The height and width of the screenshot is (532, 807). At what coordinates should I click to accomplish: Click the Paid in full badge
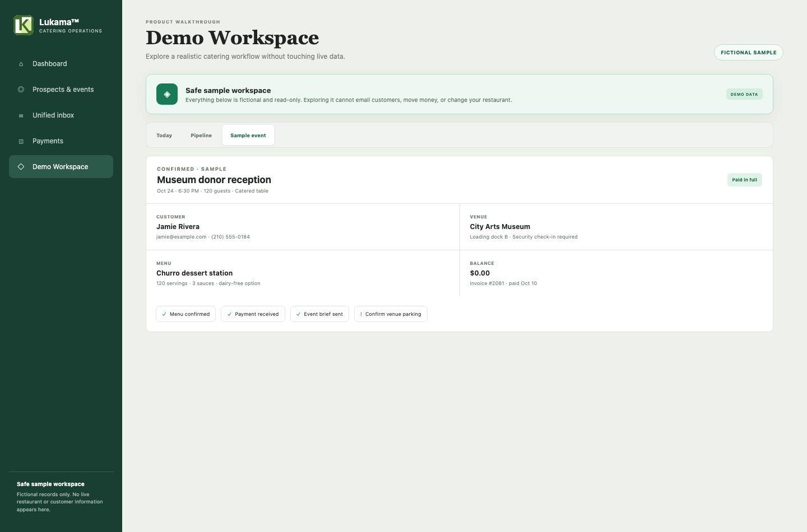[x=745, y=180]
